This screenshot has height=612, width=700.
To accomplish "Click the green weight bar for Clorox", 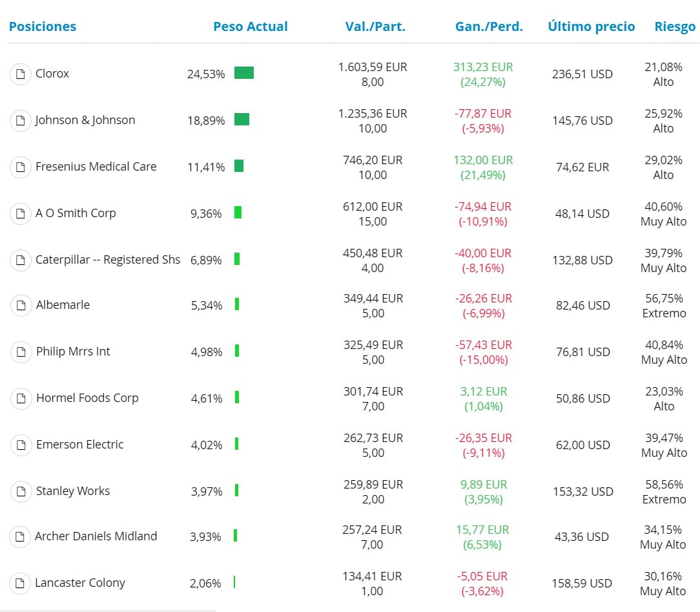I will click(x=243, y=72).
